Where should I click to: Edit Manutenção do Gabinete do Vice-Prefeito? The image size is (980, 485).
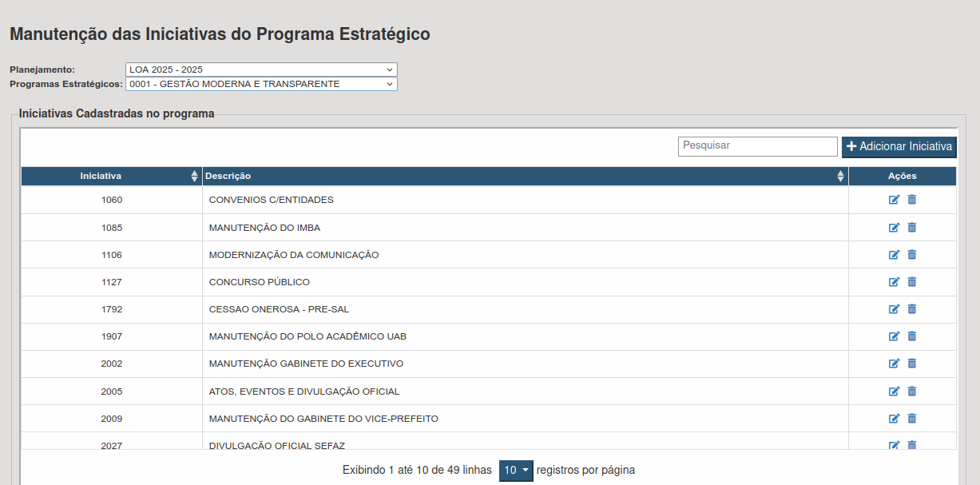894,419
